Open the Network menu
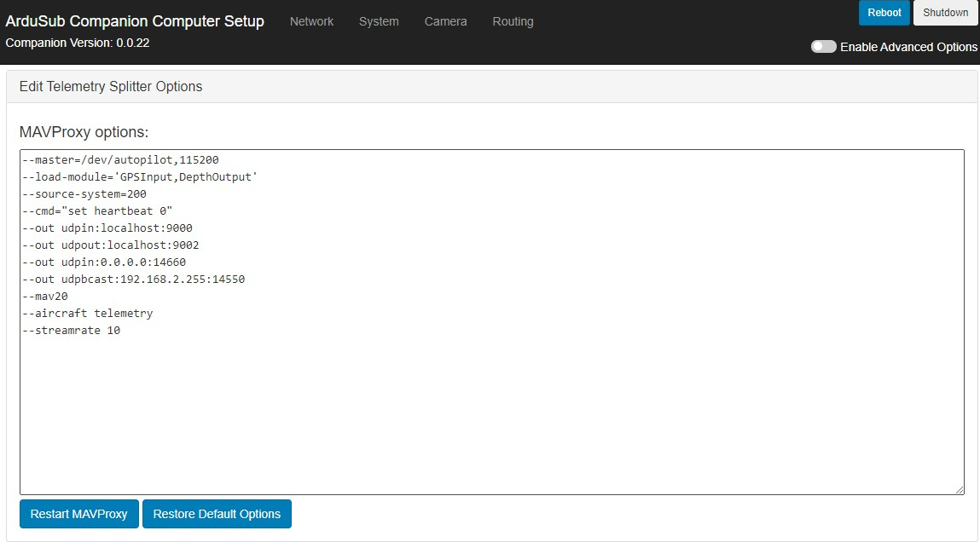The height and width of the screenshot is (542, 980). pyautogui.click(x=311, y=21)
